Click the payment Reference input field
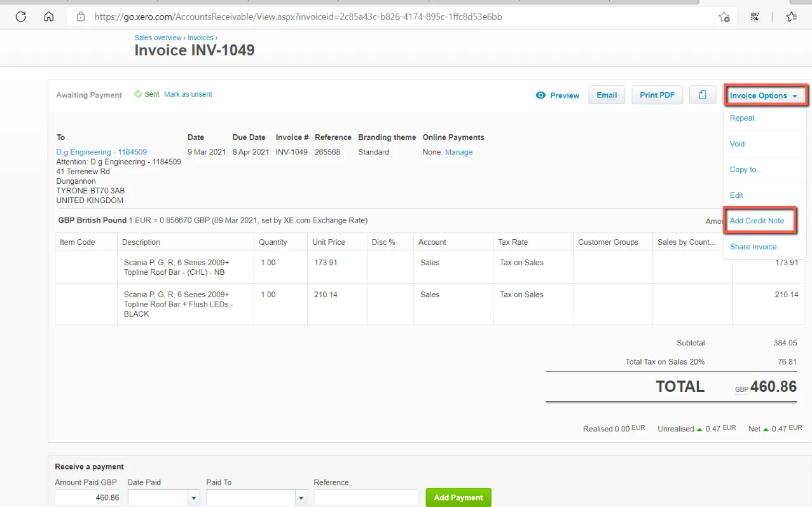This screenshot has height=507, width=812. (366, 497)
